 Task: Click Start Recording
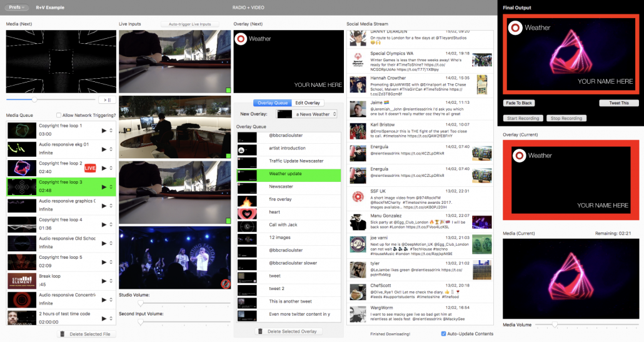(523, 118)
